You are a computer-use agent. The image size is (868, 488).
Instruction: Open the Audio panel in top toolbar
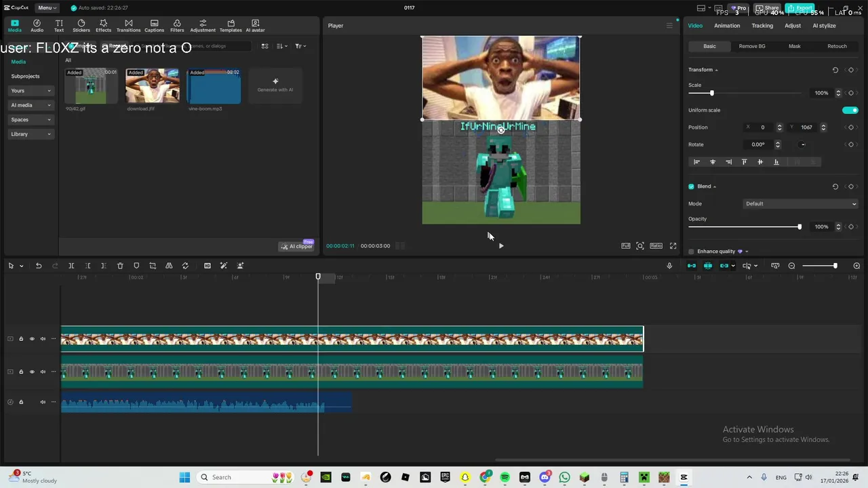coord(37,26)
